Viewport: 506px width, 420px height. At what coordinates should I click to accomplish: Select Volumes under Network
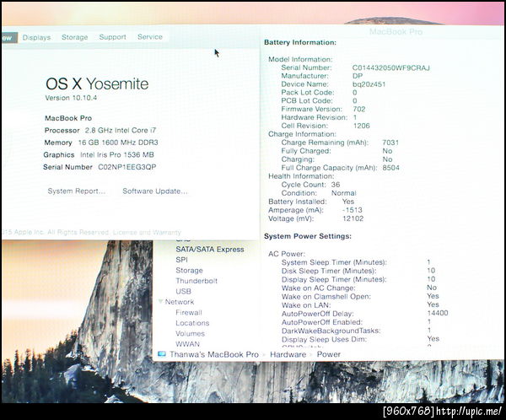[190, 333]
